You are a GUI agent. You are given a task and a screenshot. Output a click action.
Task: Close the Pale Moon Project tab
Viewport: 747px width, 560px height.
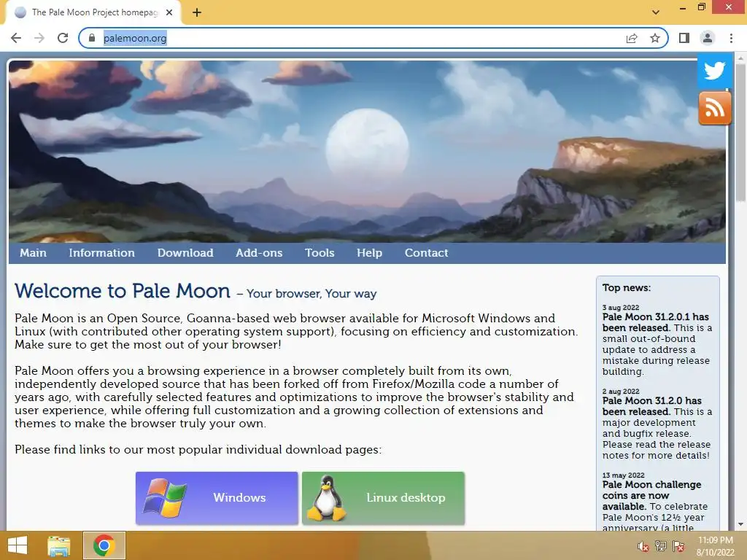pyautogui.click(x=169, y=12)
